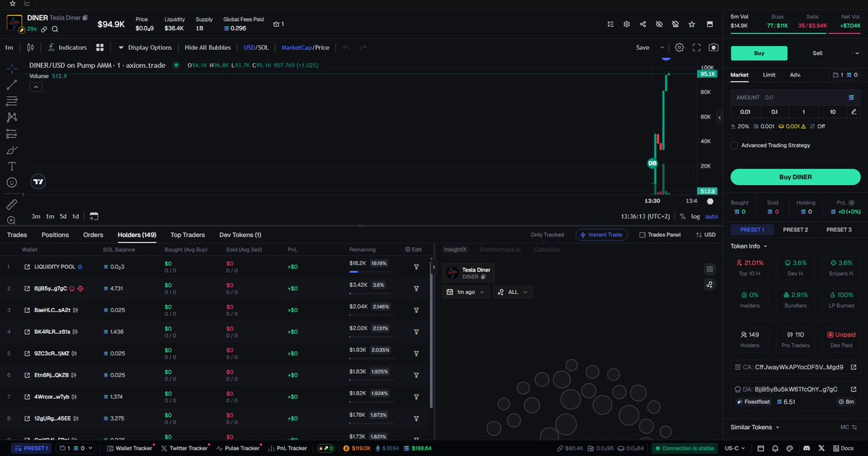This screenshot has height=456, width=868.
Task: Toggle Hide All Bubbles
Action: (208, 48)
